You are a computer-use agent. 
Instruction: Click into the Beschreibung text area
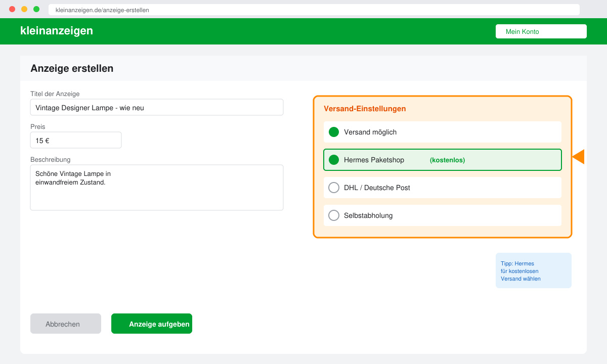click(x=157, y=188)
